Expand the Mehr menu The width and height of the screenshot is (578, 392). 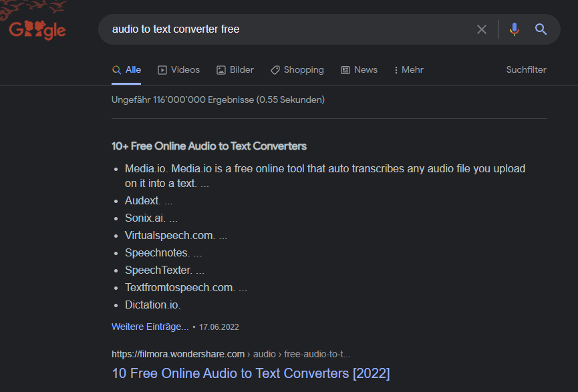(x=409, y=70)
